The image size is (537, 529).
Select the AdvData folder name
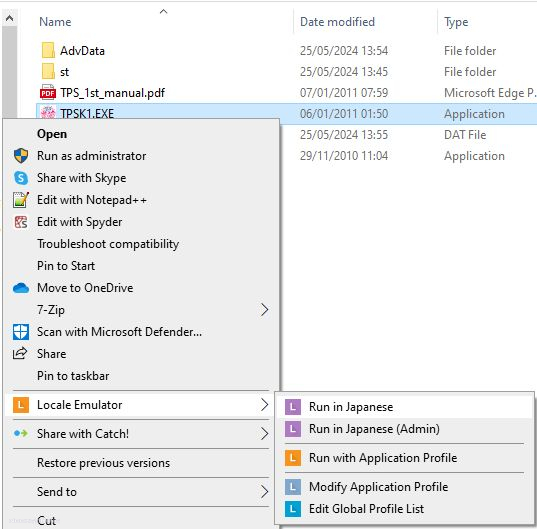[x=82, y=51]
